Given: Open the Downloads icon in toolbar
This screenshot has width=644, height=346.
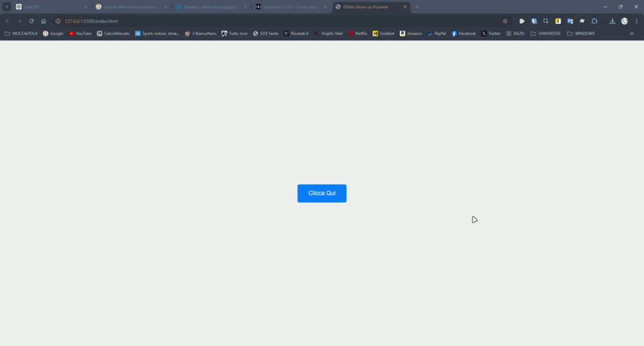Looking at the screenshot, I should tap(612, 21).
